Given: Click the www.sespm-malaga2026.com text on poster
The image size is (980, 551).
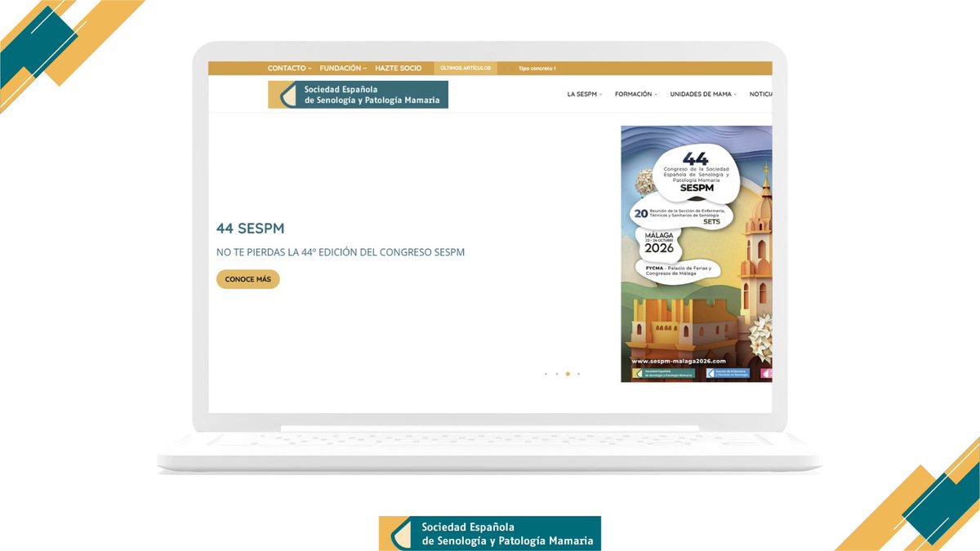Looking at the screenshot, I should click(x=679, y=361).
